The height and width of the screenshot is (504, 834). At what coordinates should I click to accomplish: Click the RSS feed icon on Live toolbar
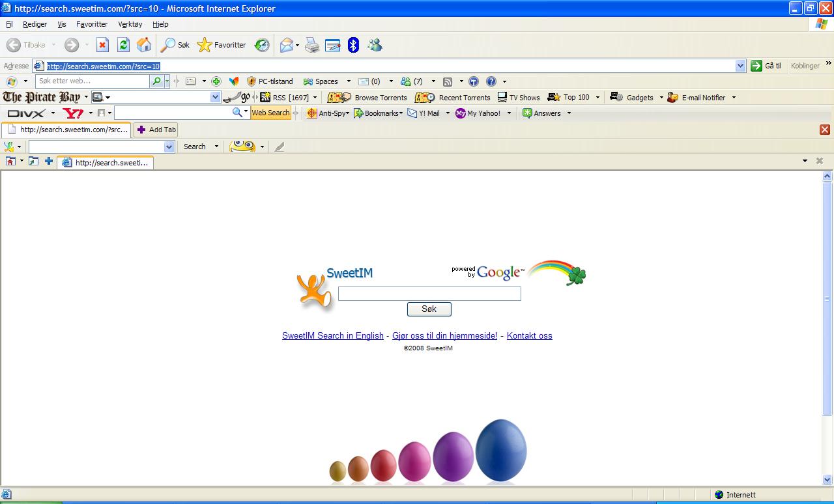coord(448,81)
